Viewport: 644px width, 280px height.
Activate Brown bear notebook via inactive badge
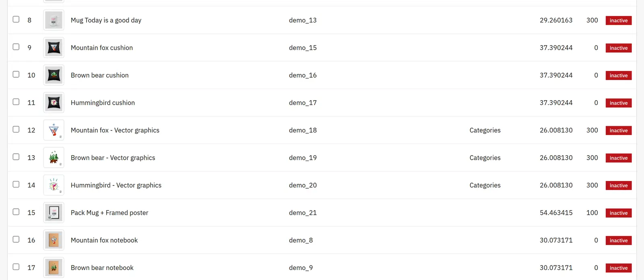point(619,268)
